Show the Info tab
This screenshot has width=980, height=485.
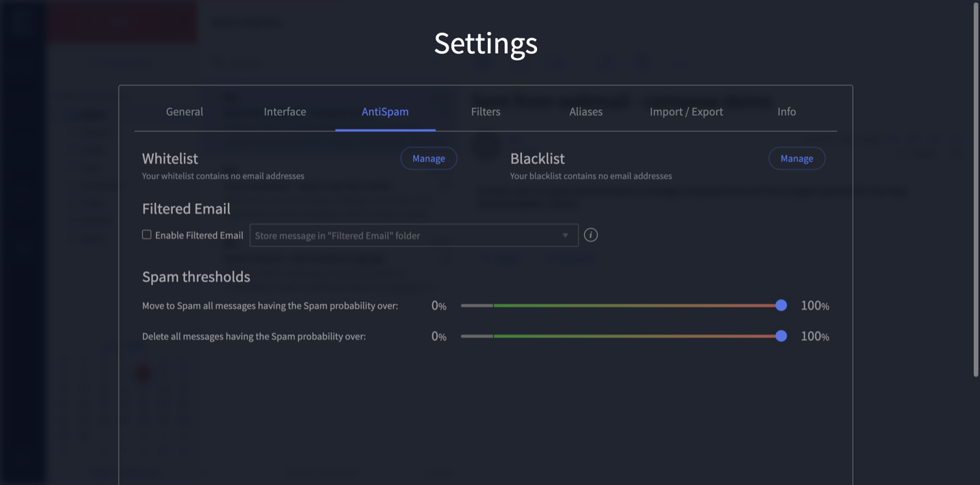tap(787, 112)
